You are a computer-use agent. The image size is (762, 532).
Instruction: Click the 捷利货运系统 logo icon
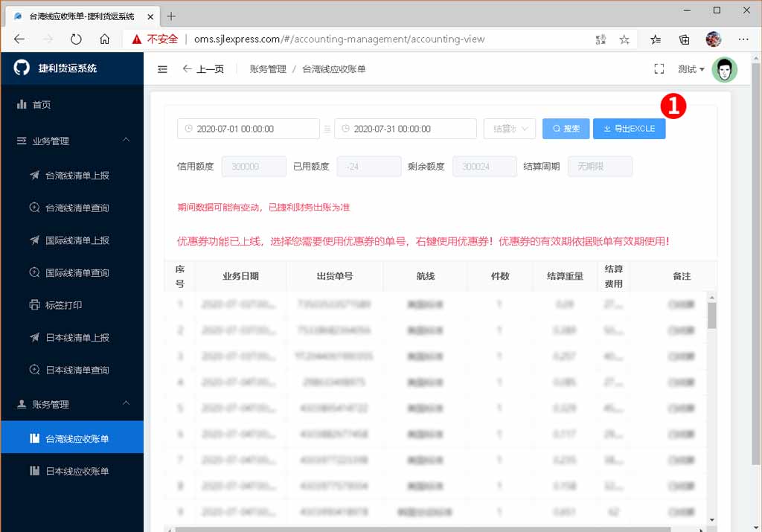coord(22,68)
